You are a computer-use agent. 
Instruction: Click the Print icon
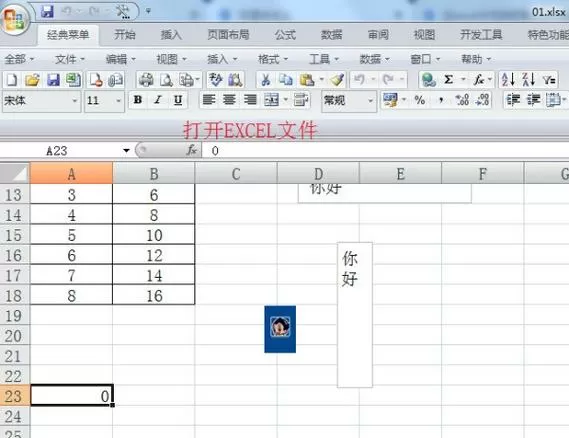(146, 80)
